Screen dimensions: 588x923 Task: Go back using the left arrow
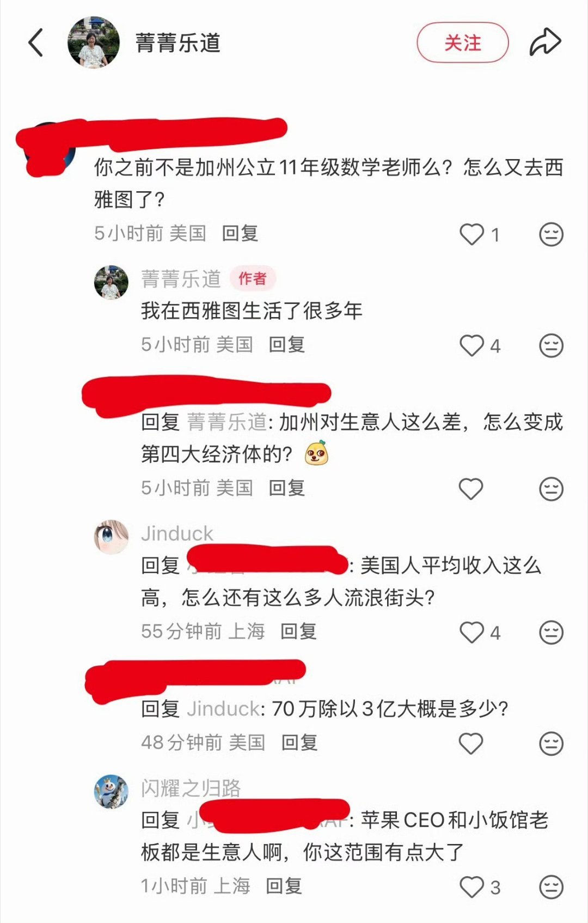click(x=36, y=42)
